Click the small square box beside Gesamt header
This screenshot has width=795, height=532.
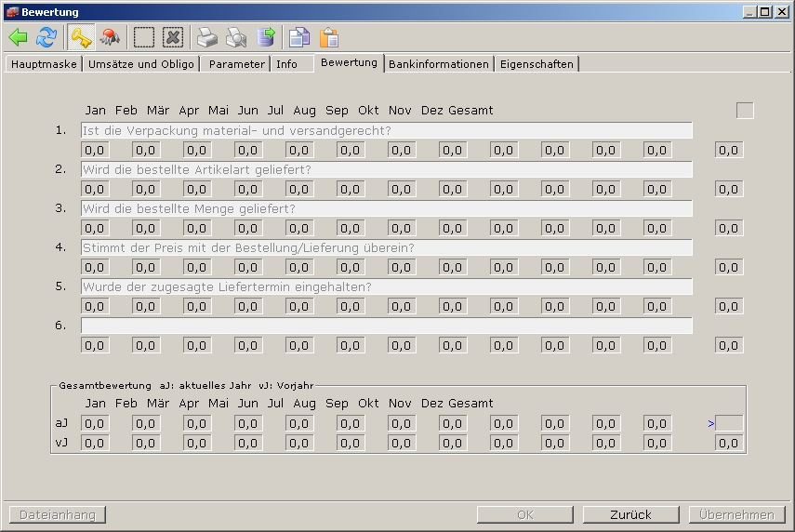pos(745,111)
